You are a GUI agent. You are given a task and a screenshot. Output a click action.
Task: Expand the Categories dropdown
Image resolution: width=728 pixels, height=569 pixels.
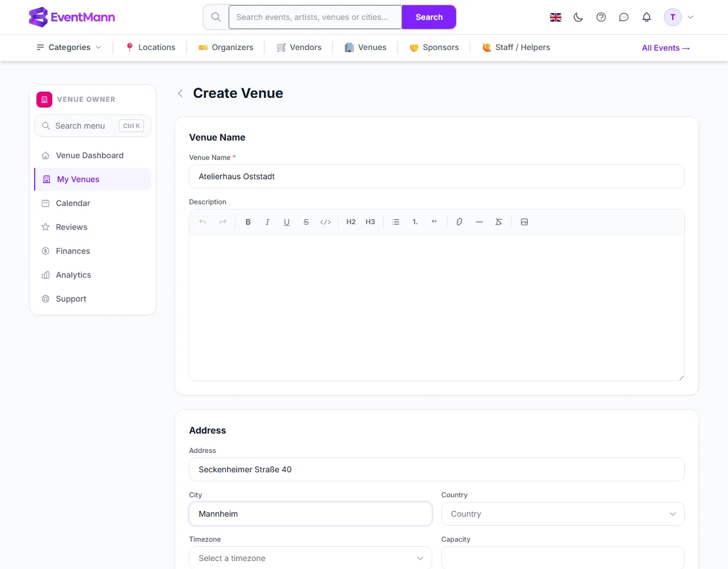(69, 47)
